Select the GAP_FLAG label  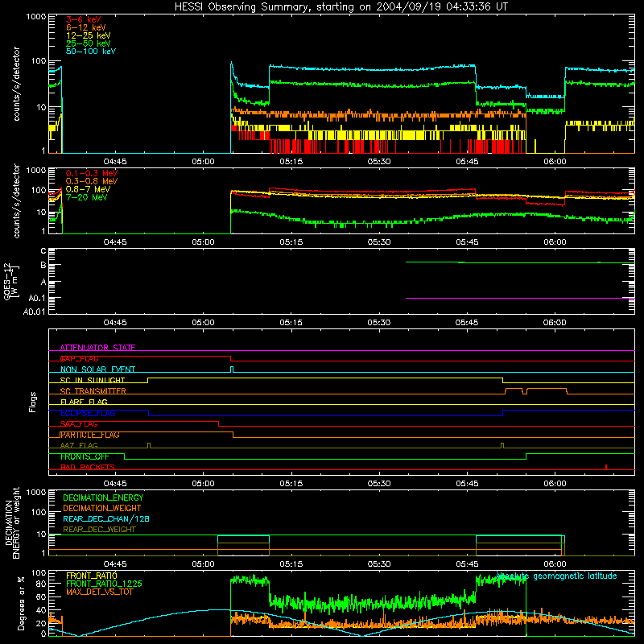pos(79,358)
